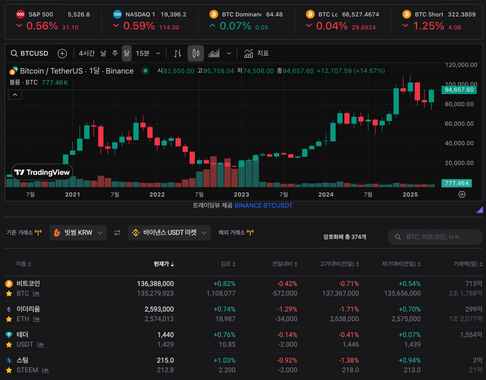Click the 스팀 coin icon
Viewport: 486px width, 380px height.
pyautogui.click(x=9, y=360)
